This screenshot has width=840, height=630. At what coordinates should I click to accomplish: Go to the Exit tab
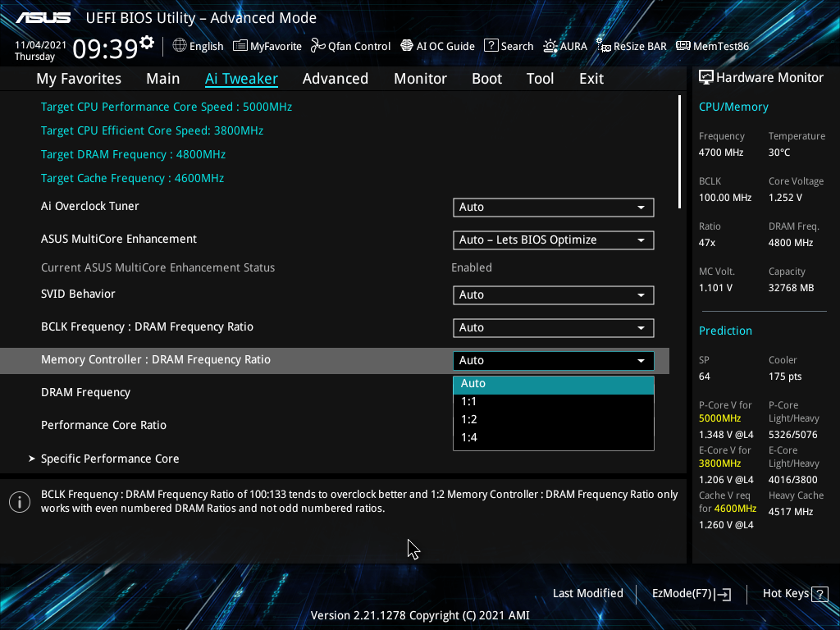(591, 79)
